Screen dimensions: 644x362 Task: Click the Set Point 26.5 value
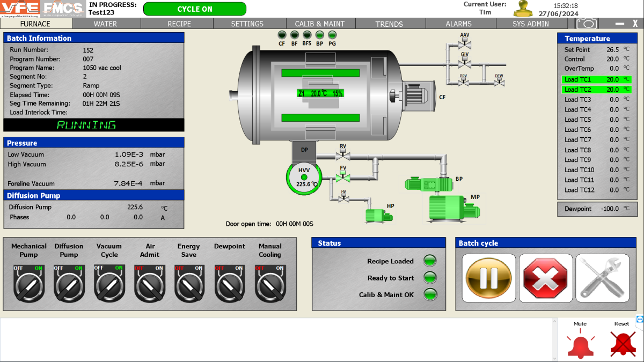tap(612, 49)
